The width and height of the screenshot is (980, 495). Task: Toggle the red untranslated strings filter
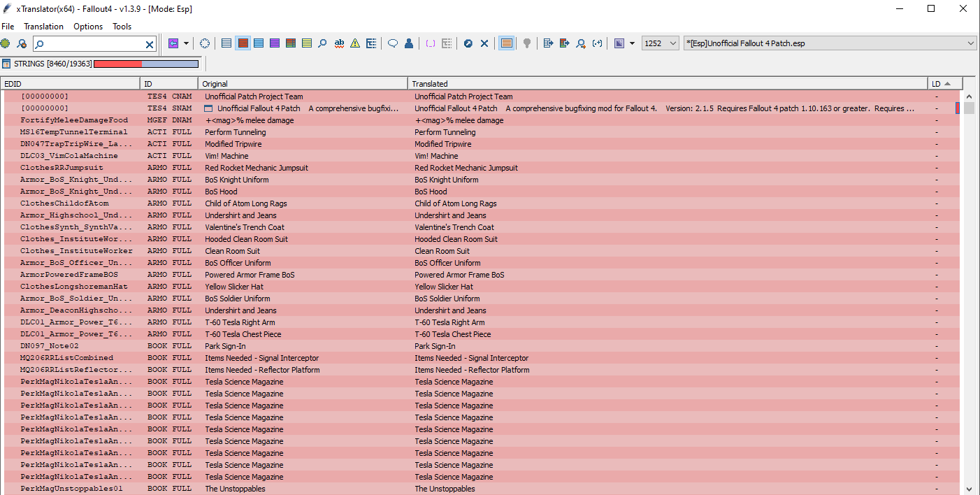[x=243, y=43]
